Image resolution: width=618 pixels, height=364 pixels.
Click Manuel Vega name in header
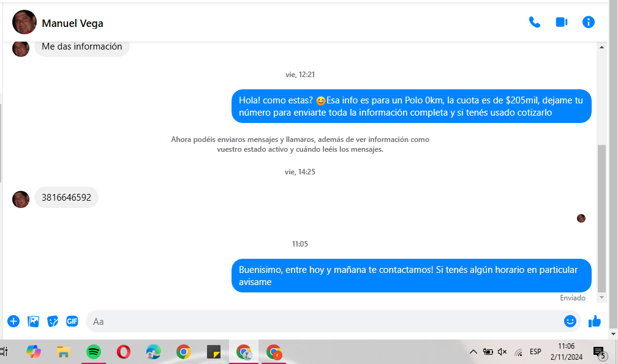[72, 23]
